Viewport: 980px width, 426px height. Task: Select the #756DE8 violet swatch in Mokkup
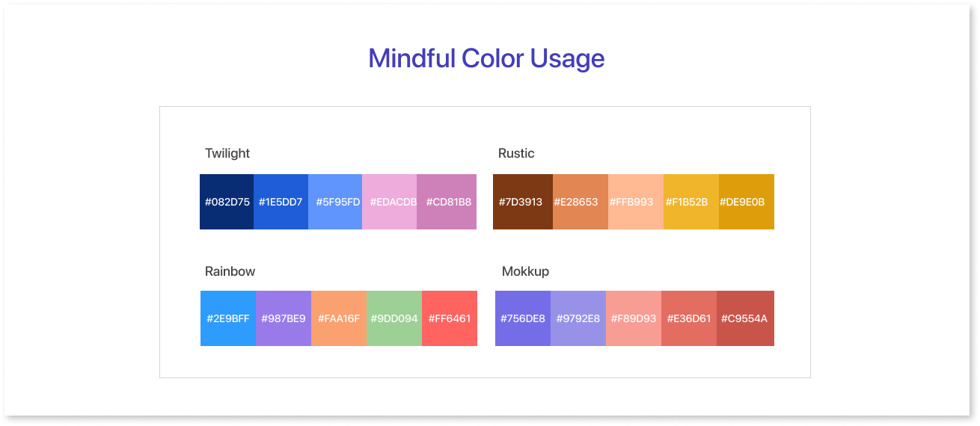[523, 318]
